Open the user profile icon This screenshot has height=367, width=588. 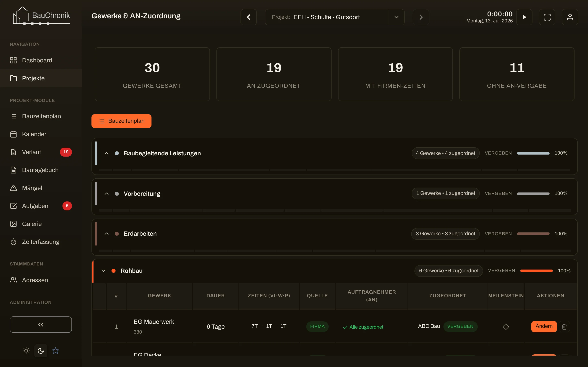coord(570,17)
